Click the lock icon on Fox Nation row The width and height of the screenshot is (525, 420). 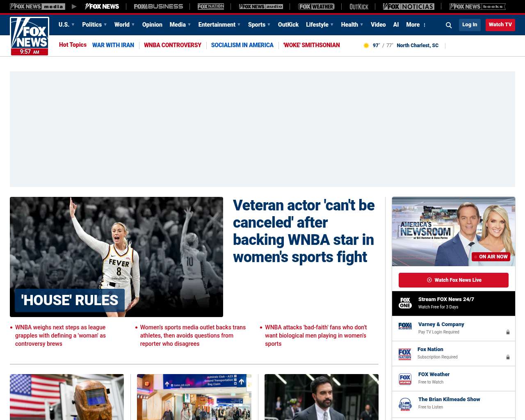click(x=508, y=357)
